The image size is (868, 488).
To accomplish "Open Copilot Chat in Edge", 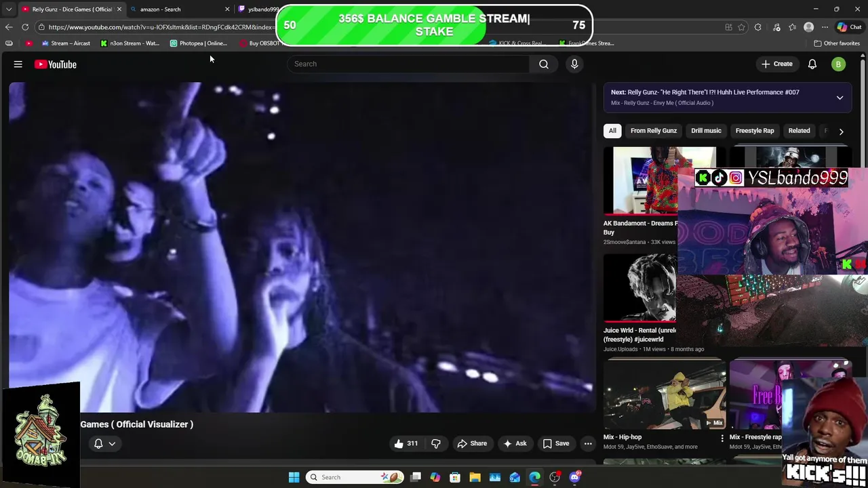I will pos(851,27).
